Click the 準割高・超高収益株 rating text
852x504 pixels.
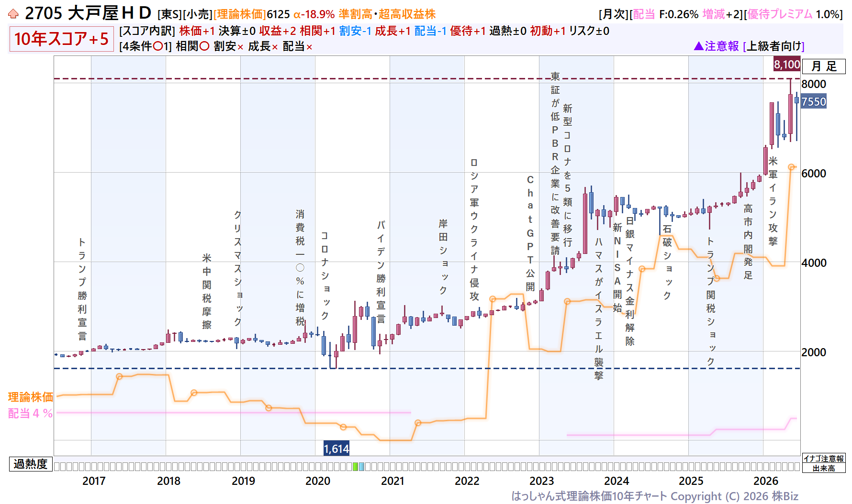click(387, 14)
